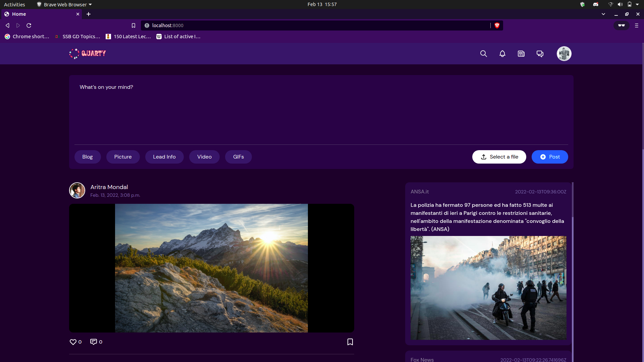This screenshot has height=362, width=644.
Task: Open the tab search chevron
Action: (603, 14)
